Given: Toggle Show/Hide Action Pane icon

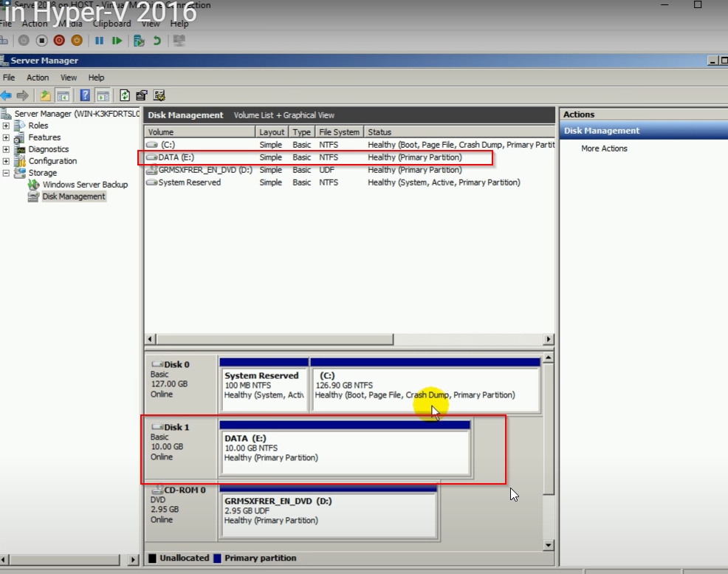Looking at the screenshot, I should (103, 96).
